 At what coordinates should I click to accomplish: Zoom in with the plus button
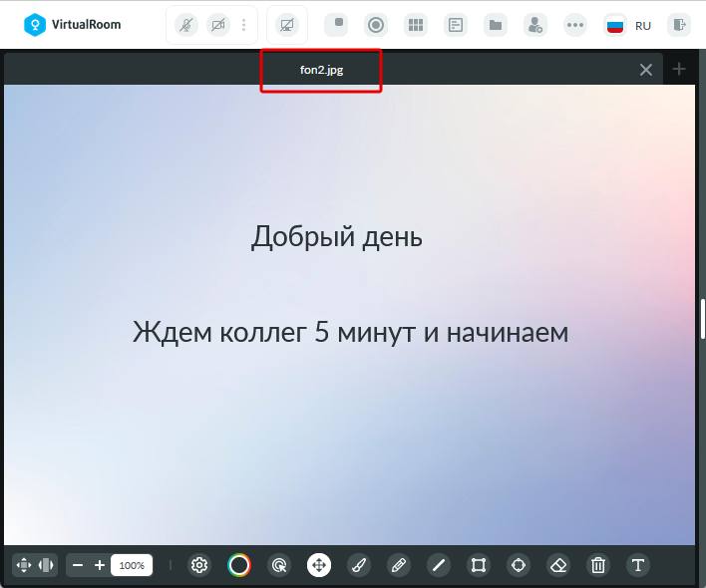pyautogui.click(x=100, y=565)
